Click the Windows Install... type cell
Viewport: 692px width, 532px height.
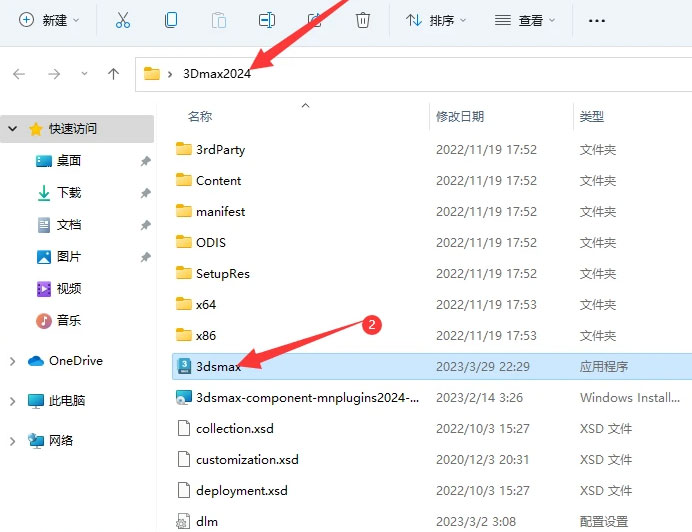(630, 398)
